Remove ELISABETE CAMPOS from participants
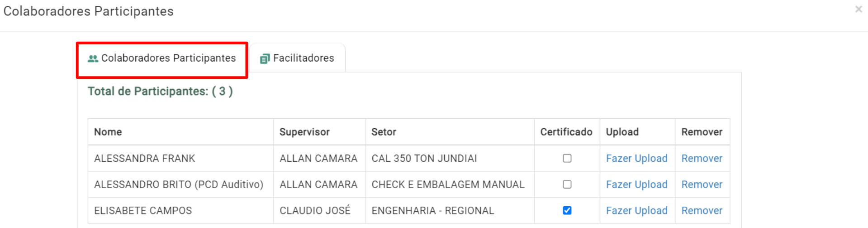This screenshot has width=868, height=228. pyautogui.click(x=702, y=210)
